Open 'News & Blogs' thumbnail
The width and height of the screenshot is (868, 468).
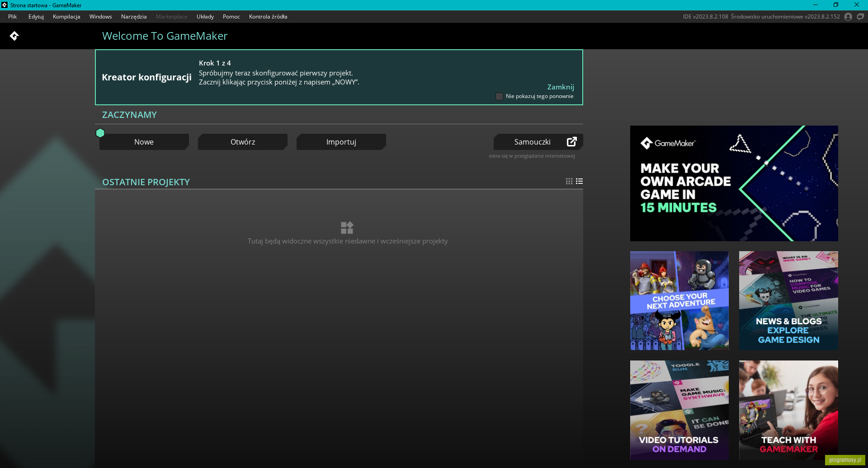[x=788, y=300]
